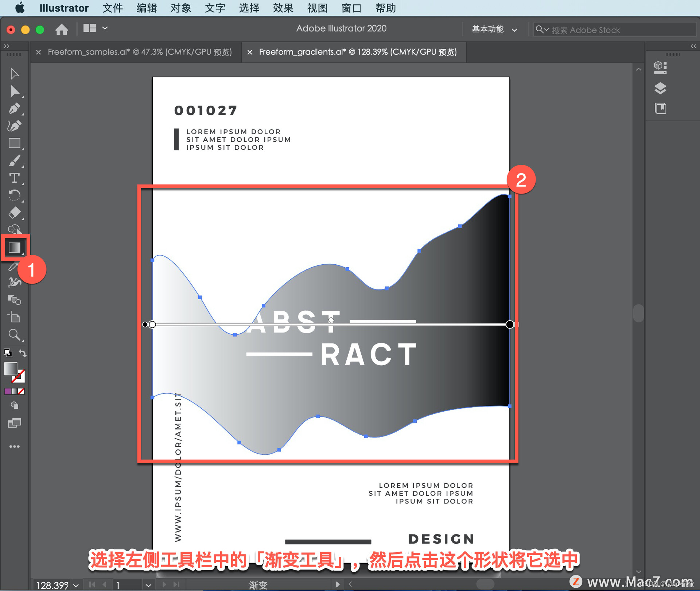The image size is (700, 591).
Task: Select the Type tool
Action: [15, 178]
